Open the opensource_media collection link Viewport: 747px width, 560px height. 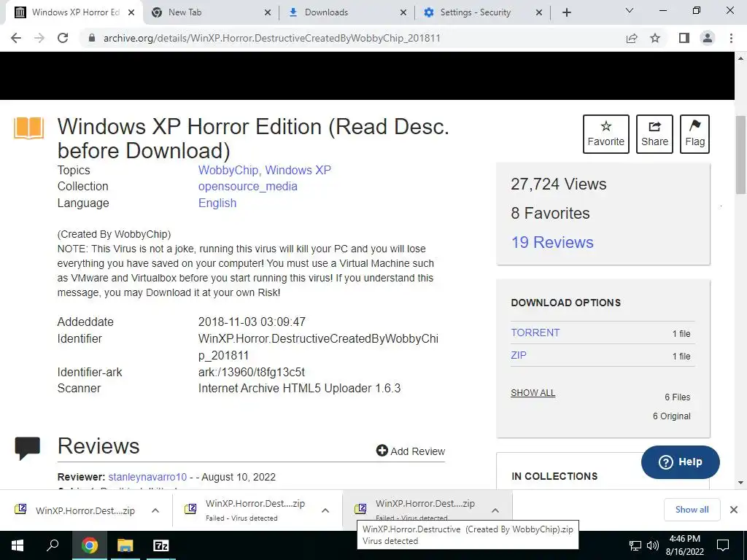[248, 186]
